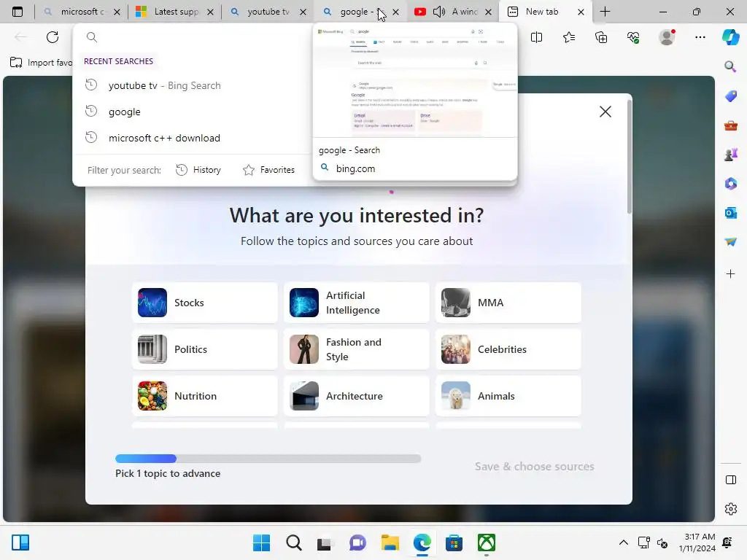The height and width of the screenshot is (560, 747).
Task: Open sidebar Search magnifier
Action: pos(730,66)
